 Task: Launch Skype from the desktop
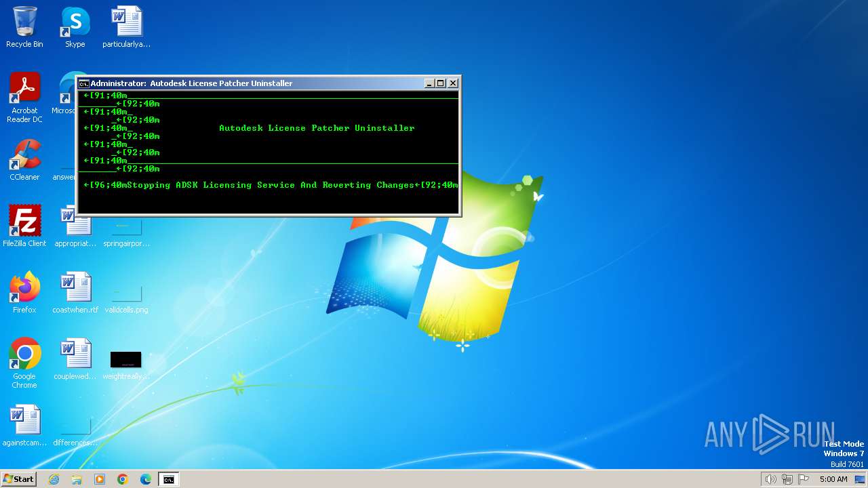pyautogui.click(x=75, y=27)
